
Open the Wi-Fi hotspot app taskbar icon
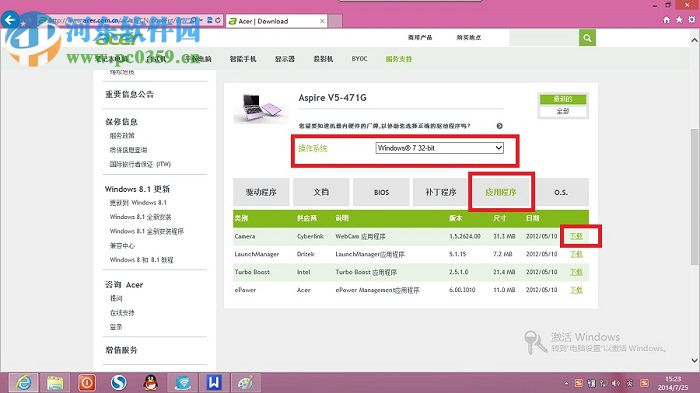coord(183,383)
